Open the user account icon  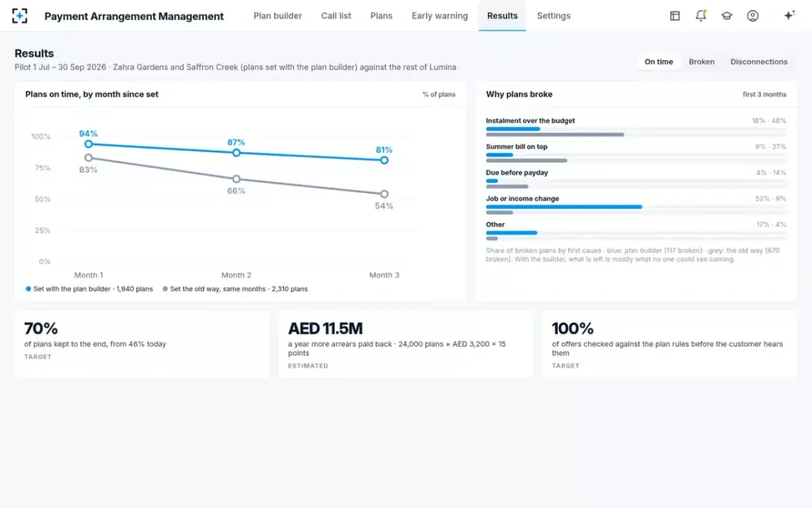(x=752, y=16)
